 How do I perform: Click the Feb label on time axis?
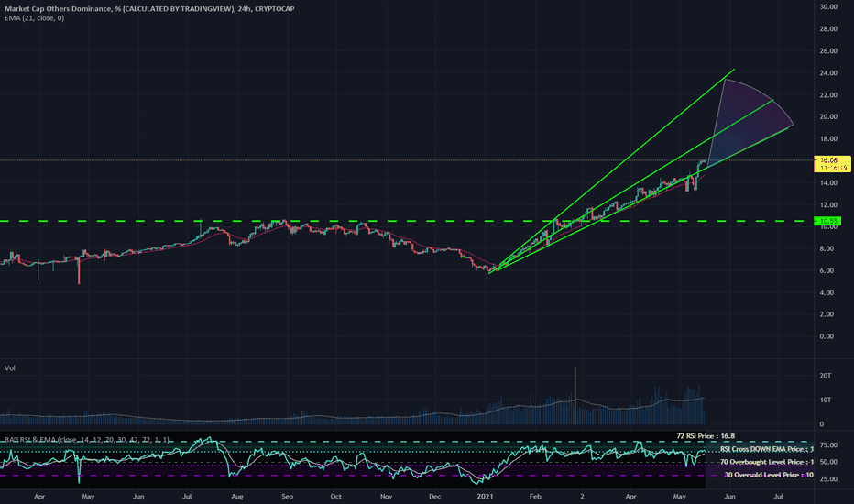point(535,497)
